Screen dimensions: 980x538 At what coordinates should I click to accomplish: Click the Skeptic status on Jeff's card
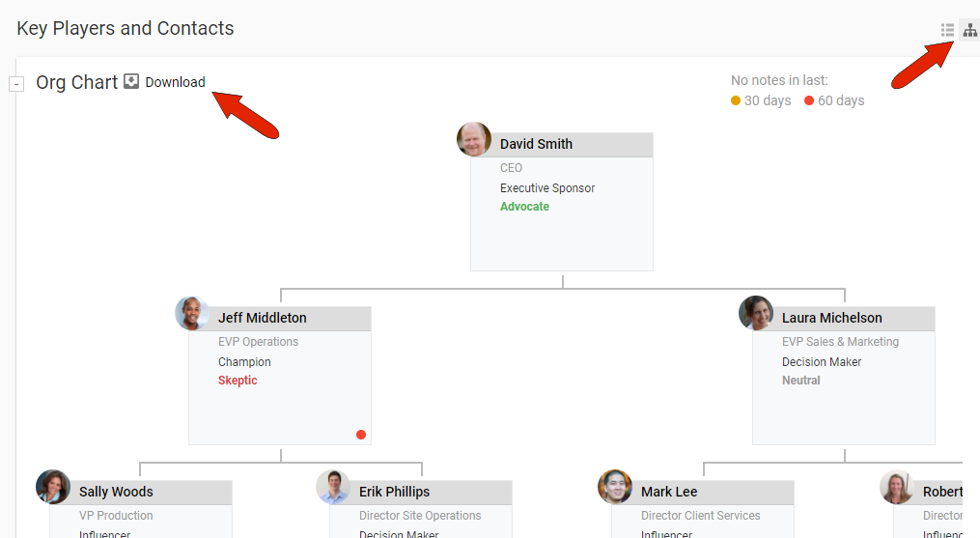238,381
